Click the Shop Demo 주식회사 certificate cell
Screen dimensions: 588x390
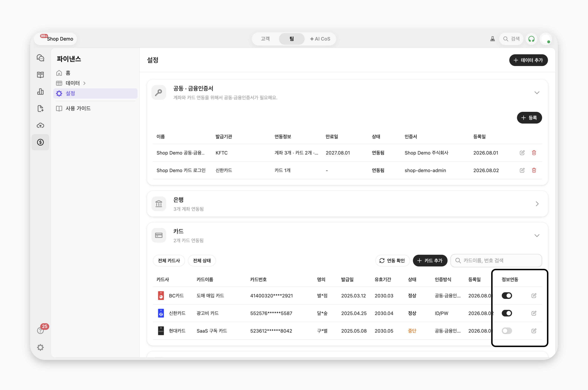[426, 153]
